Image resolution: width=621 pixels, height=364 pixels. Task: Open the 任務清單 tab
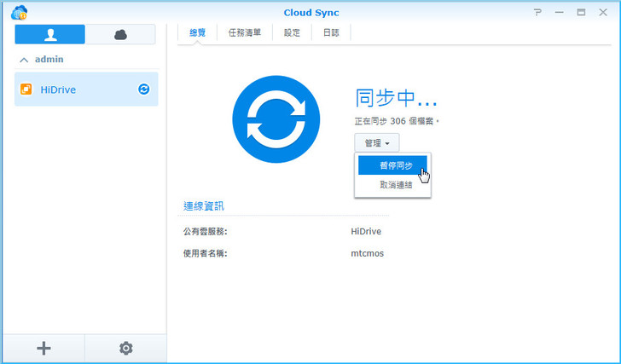coord(245,32)
